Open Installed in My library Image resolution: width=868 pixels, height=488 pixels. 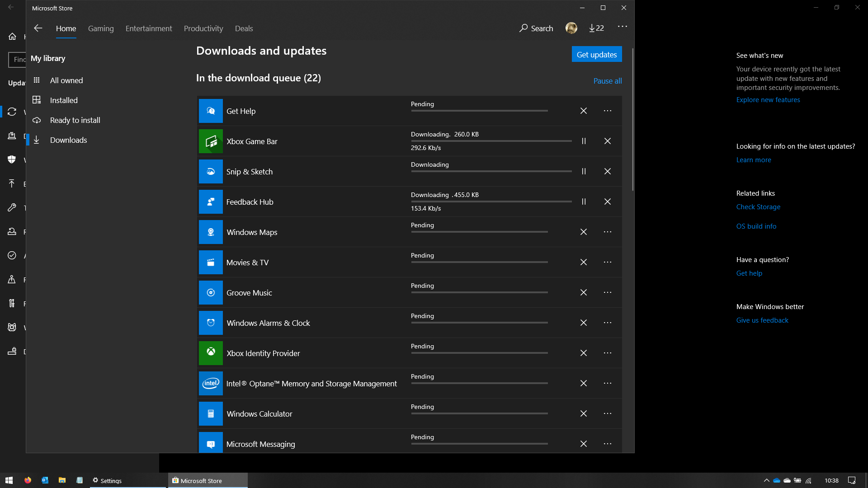[64, 100]
